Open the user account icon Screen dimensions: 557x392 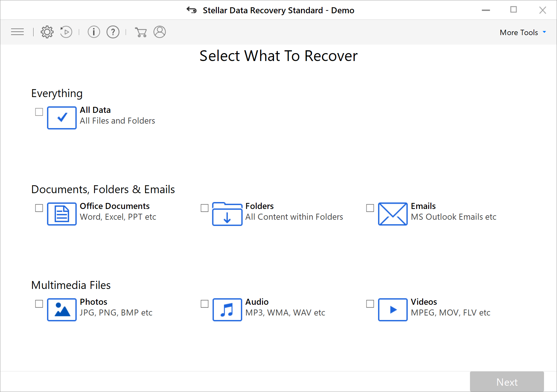pyautogui.click(x=160, y=32)
